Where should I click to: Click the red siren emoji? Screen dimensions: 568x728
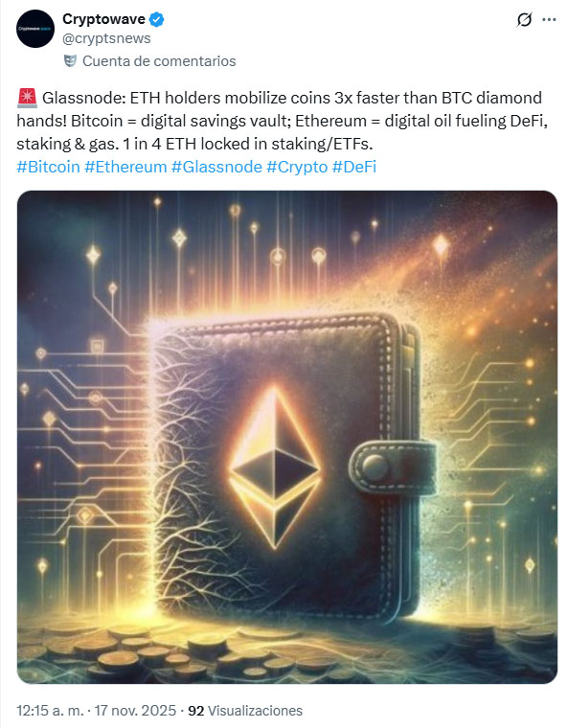tap(27, 98)
